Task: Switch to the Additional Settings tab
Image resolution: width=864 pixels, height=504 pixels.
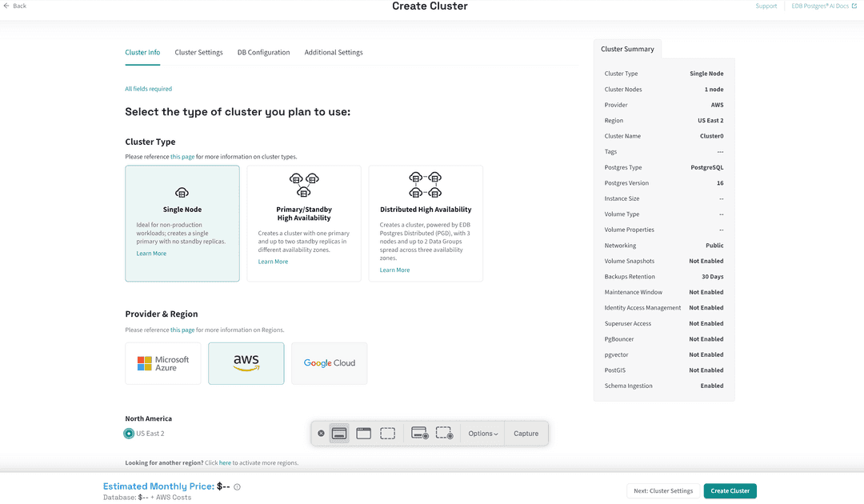Action: pos(334,52)
